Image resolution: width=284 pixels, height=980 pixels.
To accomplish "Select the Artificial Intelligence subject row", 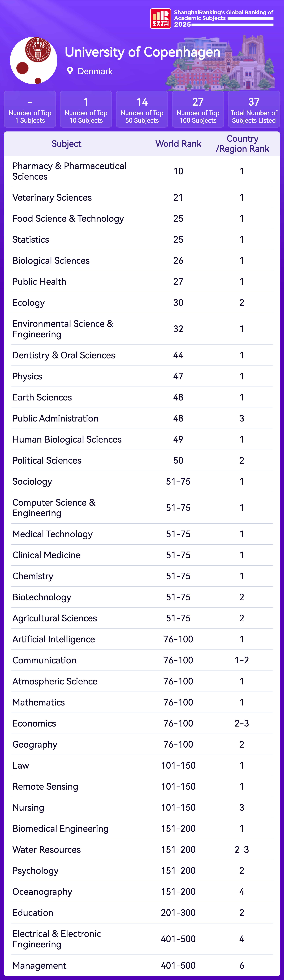I will 54,639.
